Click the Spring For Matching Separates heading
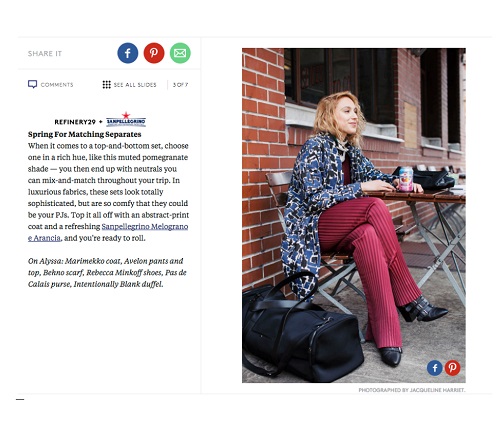 (x=85, y=134)
